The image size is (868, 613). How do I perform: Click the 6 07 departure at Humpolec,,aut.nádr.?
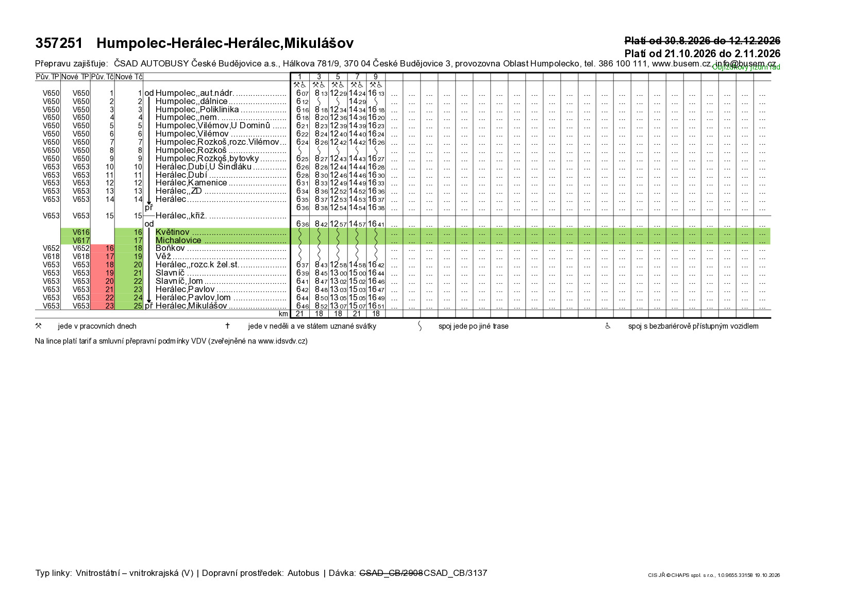[x=303, y=93]
